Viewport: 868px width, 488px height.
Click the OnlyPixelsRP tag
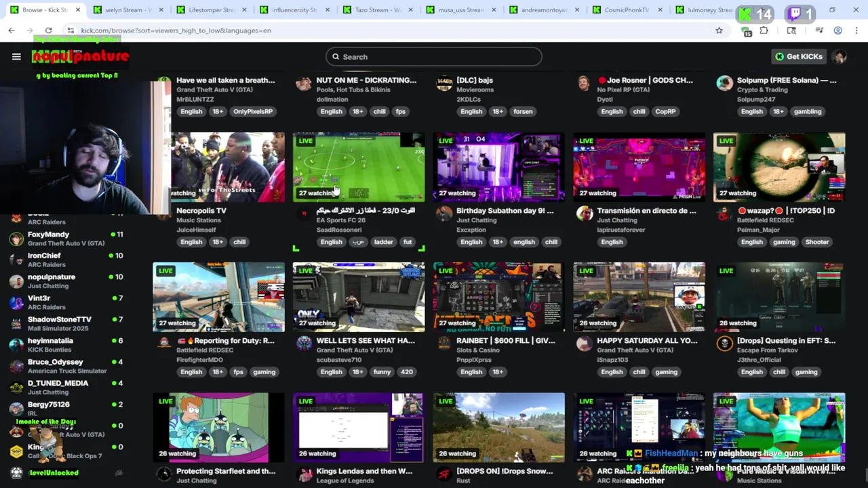coord(253,112)
